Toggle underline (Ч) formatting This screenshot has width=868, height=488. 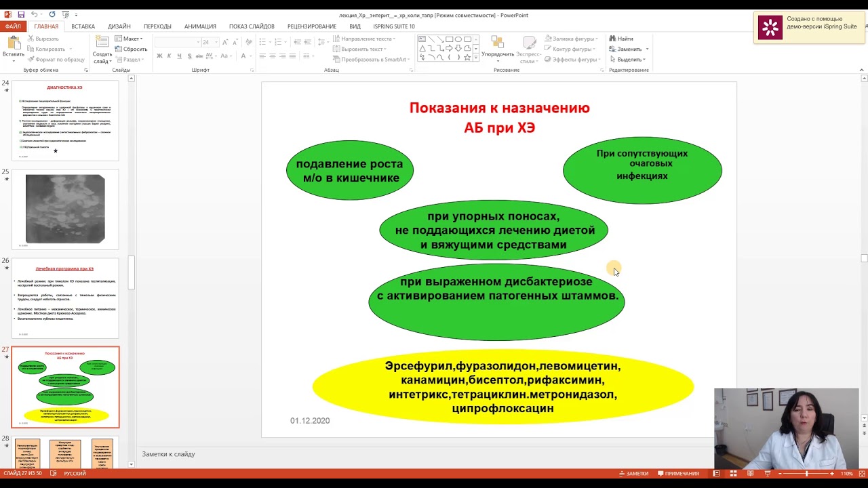[x=178, y=56]
